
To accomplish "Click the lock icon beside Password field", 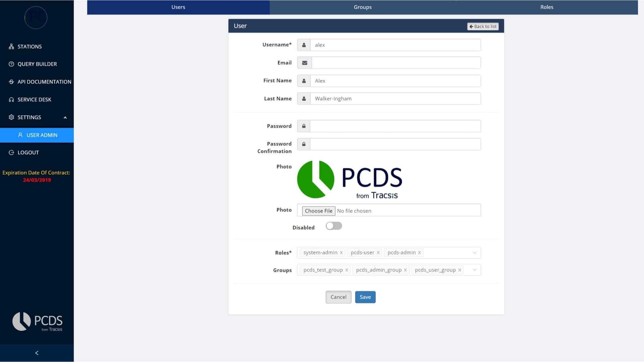I will click(x=304, y=126).
